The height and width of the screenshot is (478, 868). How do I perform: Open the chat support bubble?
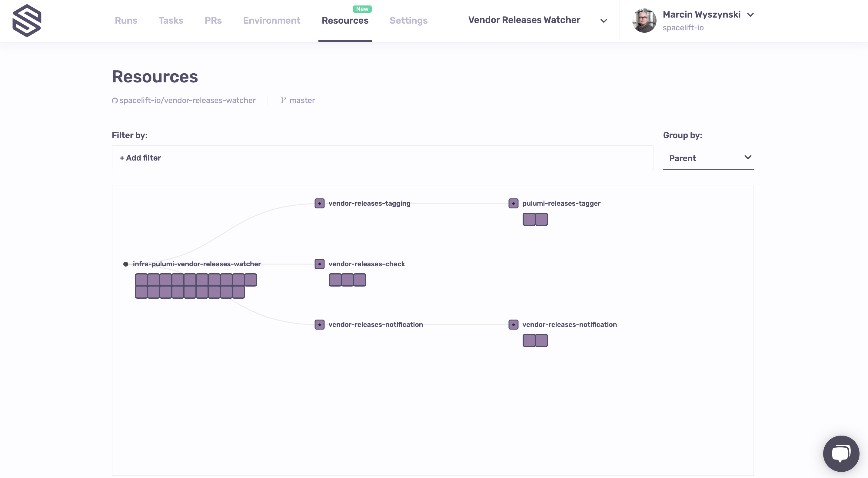point(841,453)
